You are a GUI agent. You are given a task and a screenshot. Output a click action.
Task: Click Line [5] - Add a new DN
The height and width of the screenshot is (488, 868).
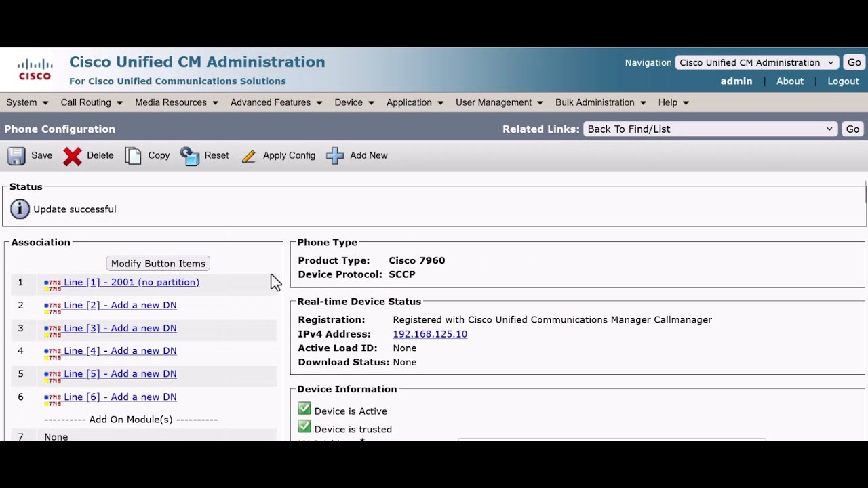[x=120, y=373]
